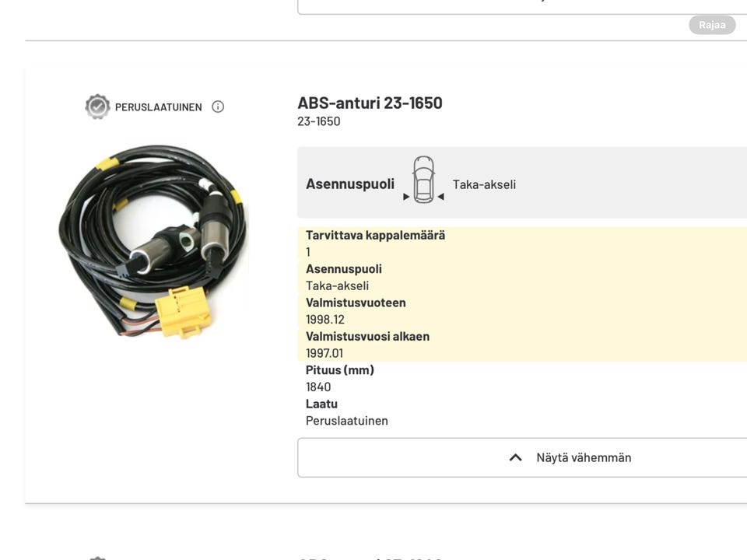747x560 pixels.
Task: Select the 1997.01 Valmistusvuosi alkaen value
Action: click(x=324, y=353)
